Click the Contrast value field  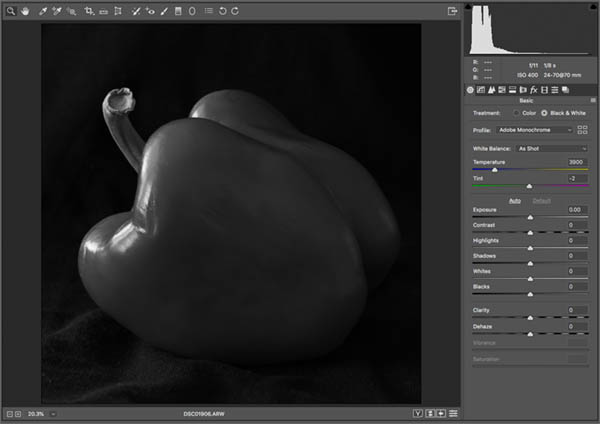pos(577,225)
